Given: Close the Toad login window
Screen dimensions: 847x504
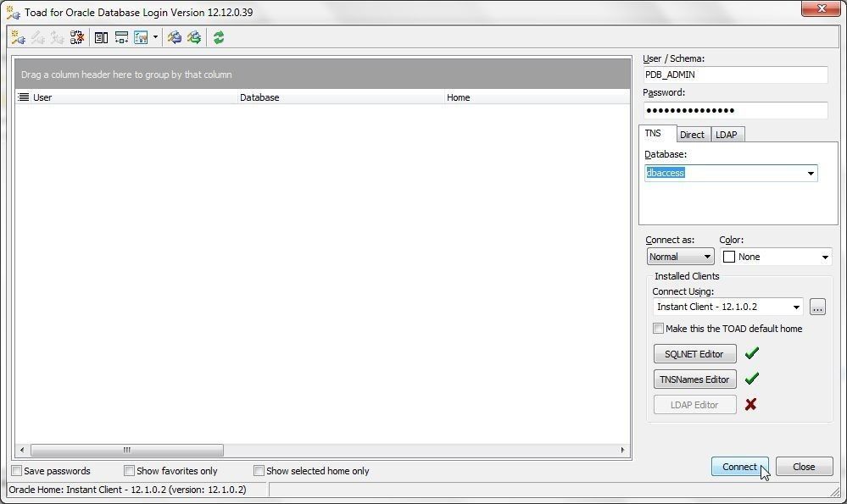Looking at the screenshot, I should (821, 8).
